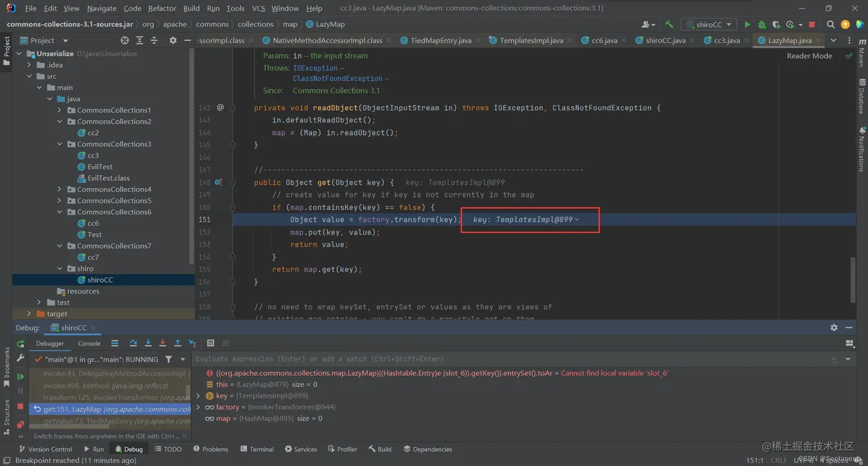Run shiroCC with the green play icon
The height and width of the screenshot is (466, 868).
[x=747, y=25]
